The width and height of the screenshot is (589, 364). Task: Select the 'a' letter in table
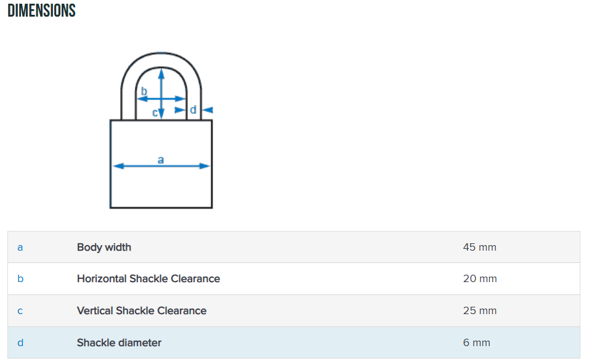[x=20, y=248]
